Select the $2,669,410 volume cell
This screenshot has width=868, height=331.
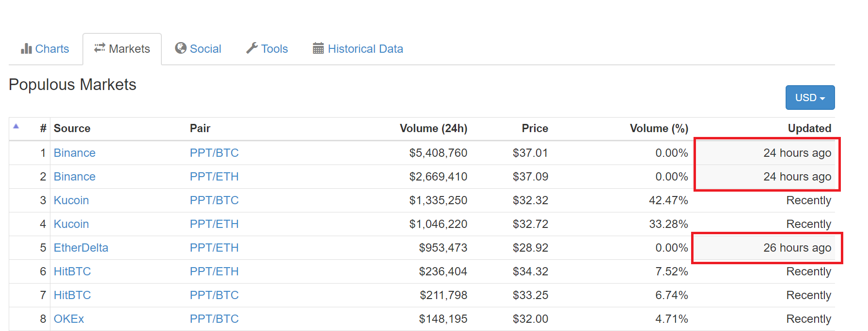tap(438, 177)
